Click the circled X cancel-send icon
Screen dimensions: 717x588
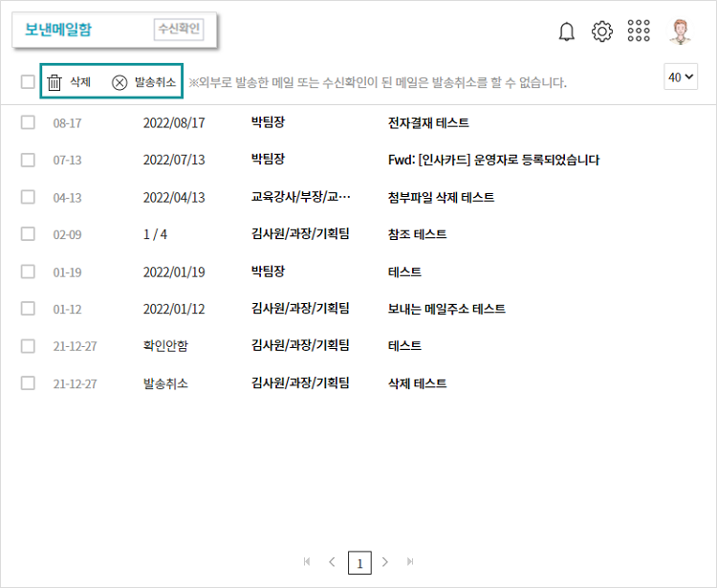click(119, 83)
